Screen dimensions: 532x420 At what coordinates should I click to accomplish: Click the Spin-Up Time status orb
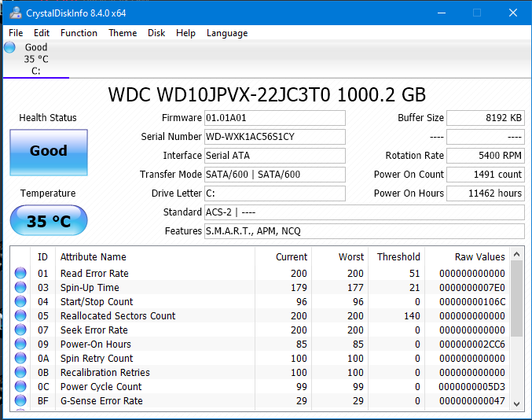[x=20, y=288]
